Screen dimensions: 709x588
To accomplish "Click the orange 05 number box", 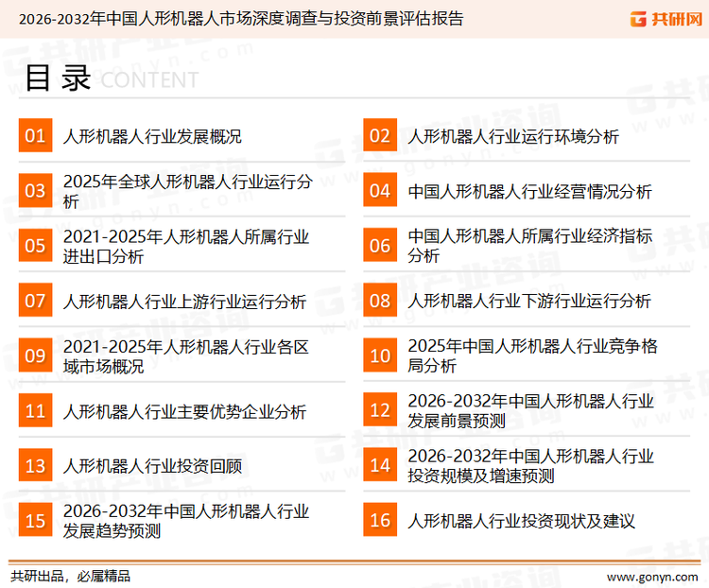I will click(x=35, y=246).
